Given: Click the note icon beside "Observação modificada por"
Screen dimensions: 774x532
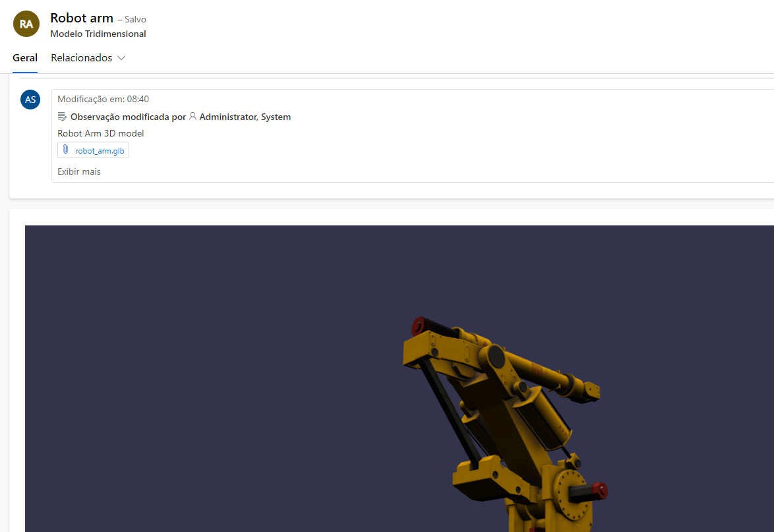Looking at the screenshot, I should click(62, 116).
